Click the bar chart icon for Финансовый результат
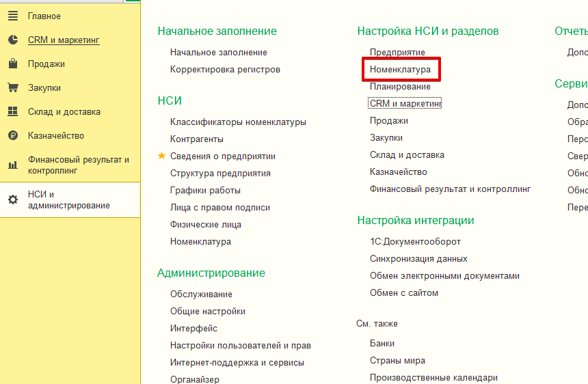588x384 pixels. pyautogui.click(x=13, y=165)
